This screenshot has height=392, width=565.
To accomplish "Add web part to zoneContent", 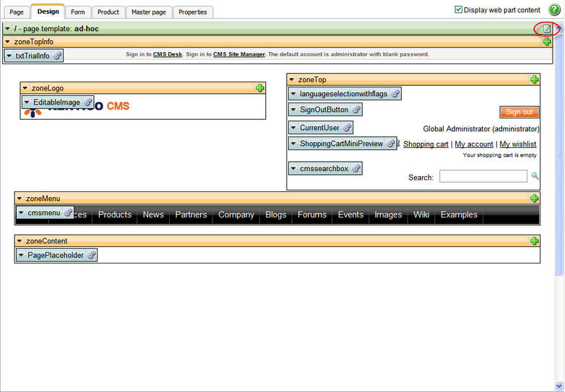I will point(534,240).
